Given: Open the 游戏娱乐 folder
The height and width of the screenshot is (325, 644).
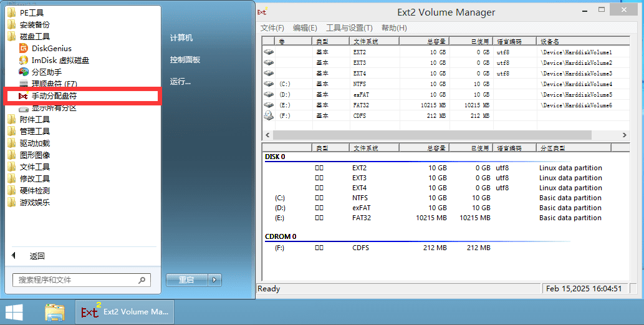Looking at the screenshot, I should [x=28, y=203].
